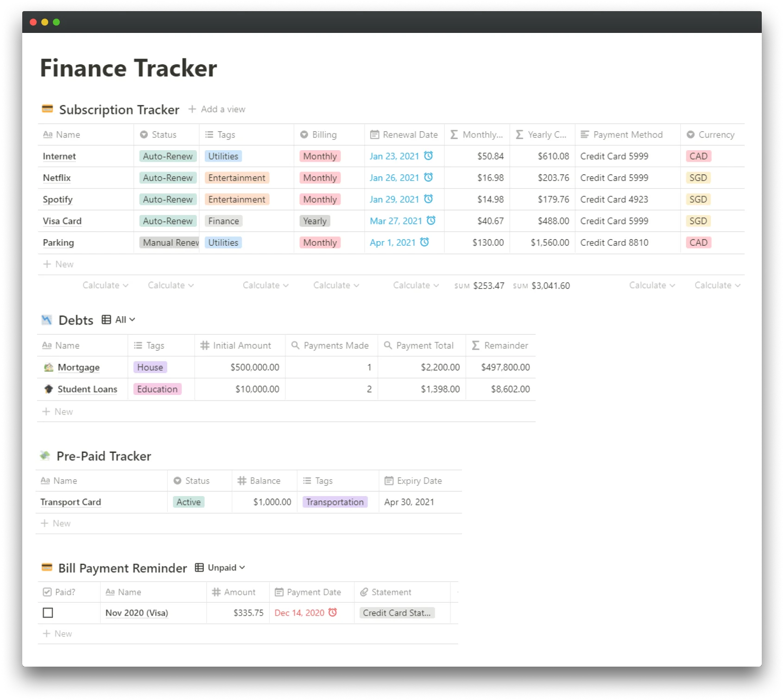Click the Mortgage house emoji icon
The width and height of the screenshot is (784, 700).
[x=49, y=367]
